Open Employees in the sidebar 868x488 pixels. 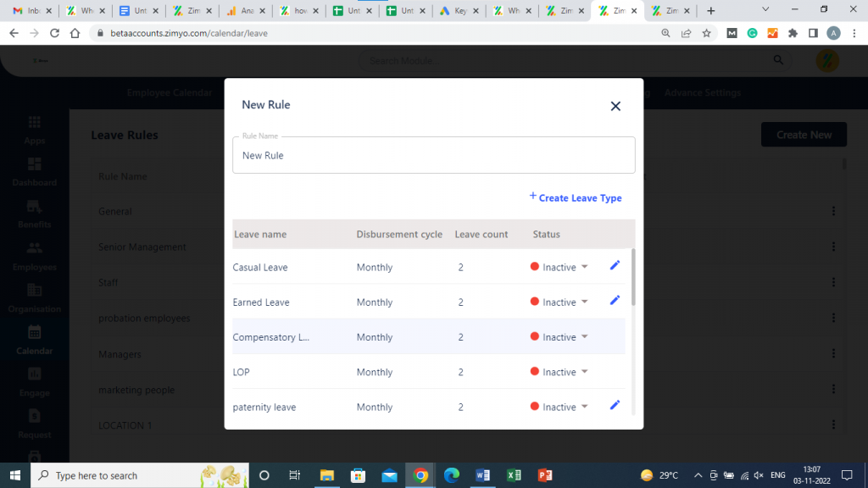click(34, 257)
